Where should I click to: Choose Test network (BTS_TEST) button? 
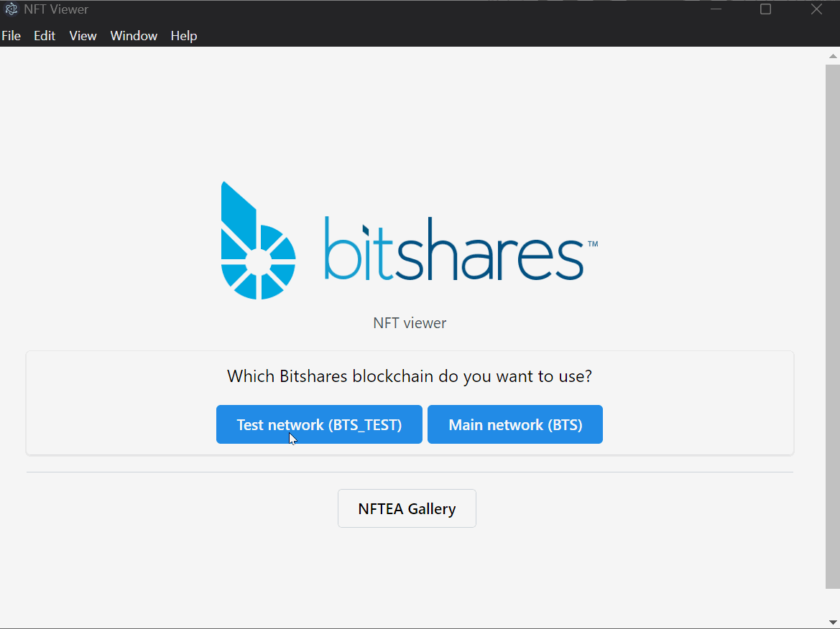[x=319, y=424]
